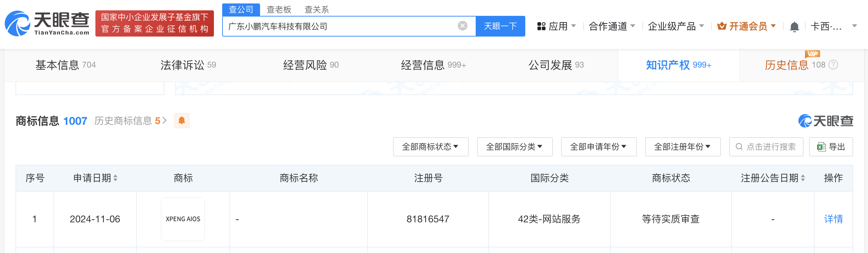Click the orange trademark alert bell icon

182,121
